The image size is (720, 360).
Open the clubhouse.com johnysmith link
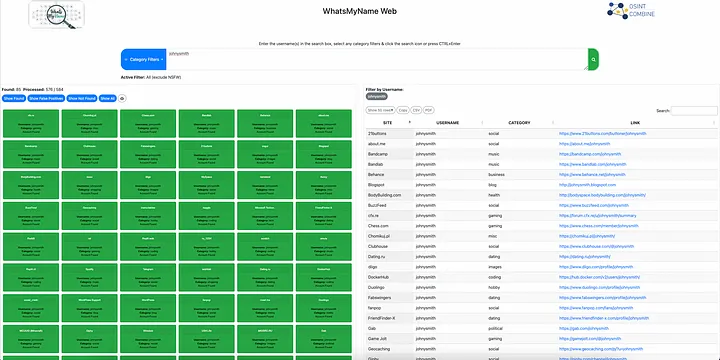pos(596,246)
